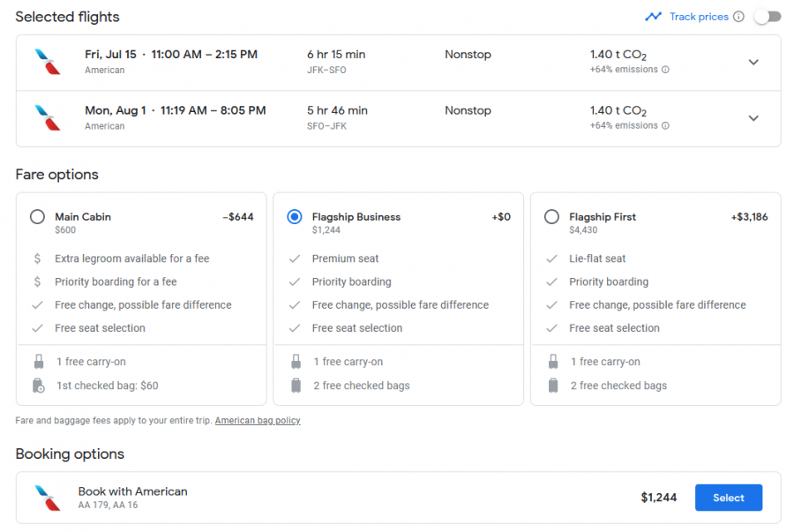This screenshot has height=532, width=794.
Task: Select the Main Cabin fare radio button
Action: coord(37,217)
